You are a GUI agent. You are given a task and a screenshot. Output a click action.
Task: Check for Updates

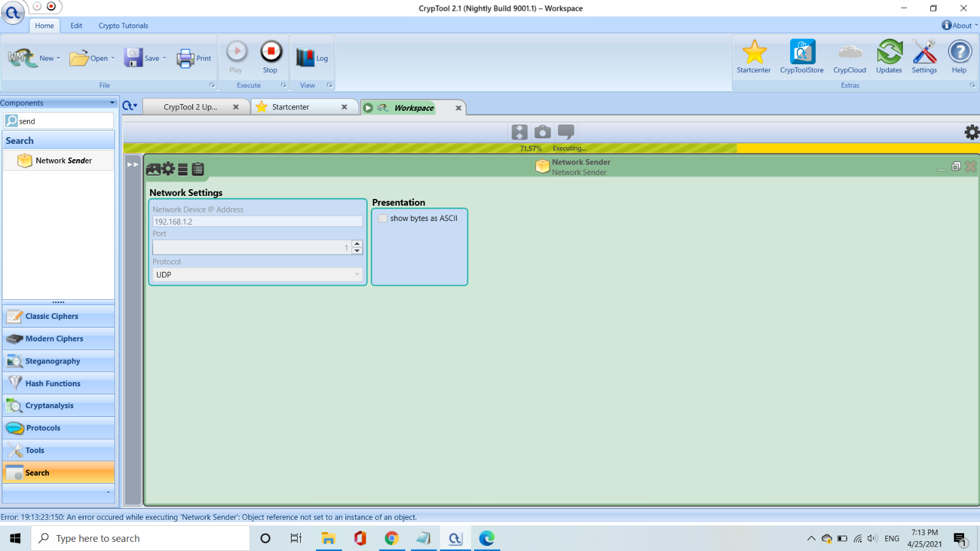[889, 57]
